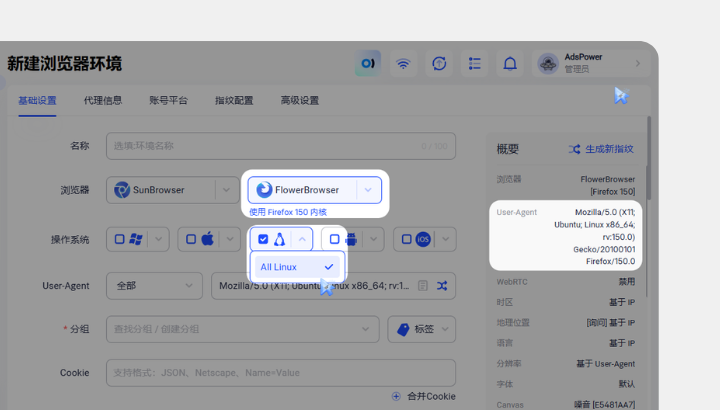This screenshot has height=410, width=720.
Task: Tick the Android operating system checkbox
Action: click(x=335, y=239)
